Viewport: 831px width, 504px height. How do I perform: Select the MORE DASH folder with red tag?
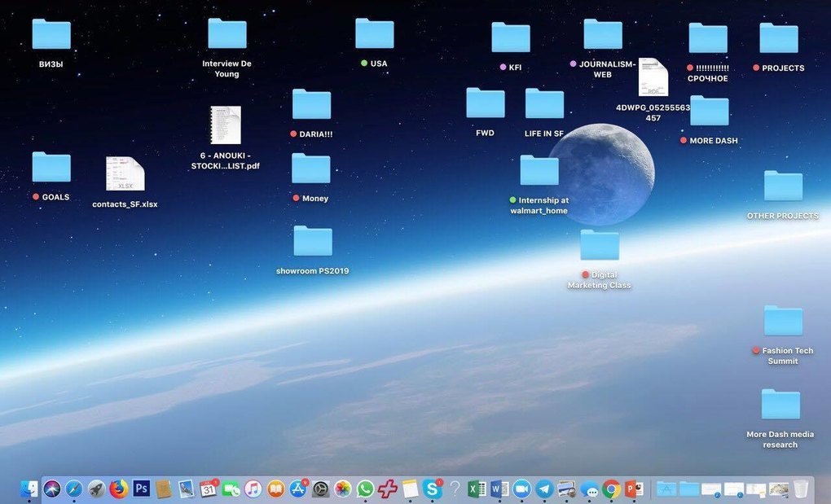(x=710, y=111)
